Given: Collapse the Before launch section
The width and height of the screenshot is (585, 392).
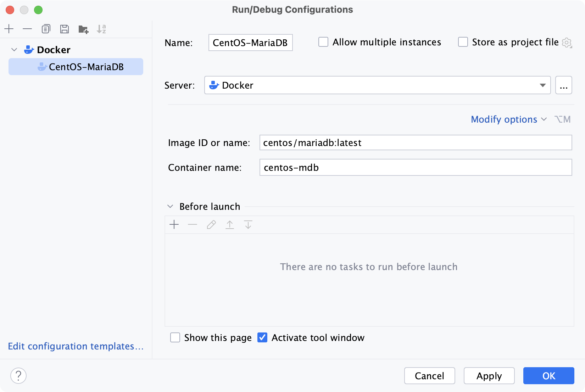Looking at the screenshot, I should [x=170, y=206].
